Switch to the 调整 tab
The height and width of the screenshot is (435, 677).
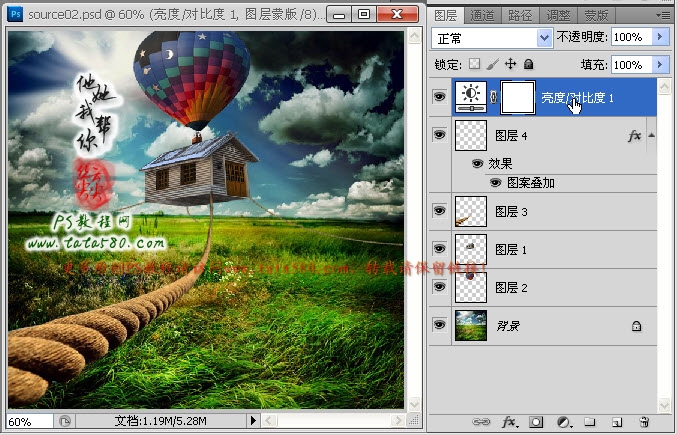pyautogui.click(x=558, y=16)
